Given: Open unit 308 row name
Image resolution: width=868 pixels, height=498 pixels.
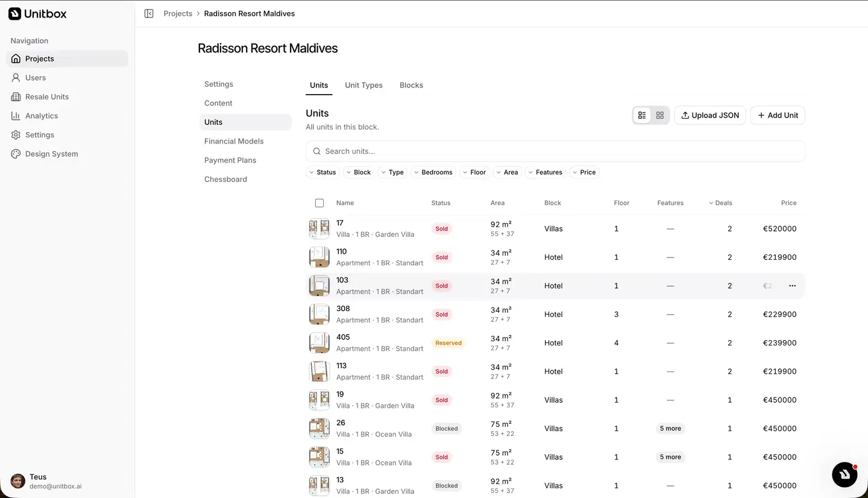Looking at the screenshot, I should tap(343, 309).
